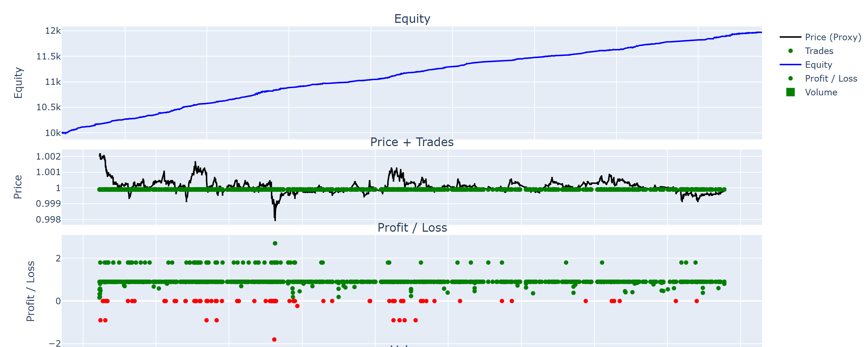Hide the Trades series via legend label
Viewport: 868px width, 347px height.
coord(819,51)
